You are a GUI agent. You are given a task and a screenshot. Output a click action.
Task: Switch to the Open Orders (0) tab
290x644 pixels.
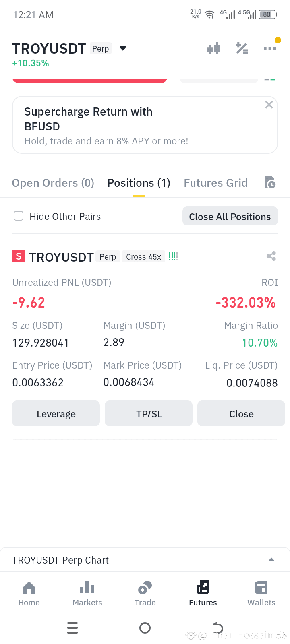click(x=53, y=183)
